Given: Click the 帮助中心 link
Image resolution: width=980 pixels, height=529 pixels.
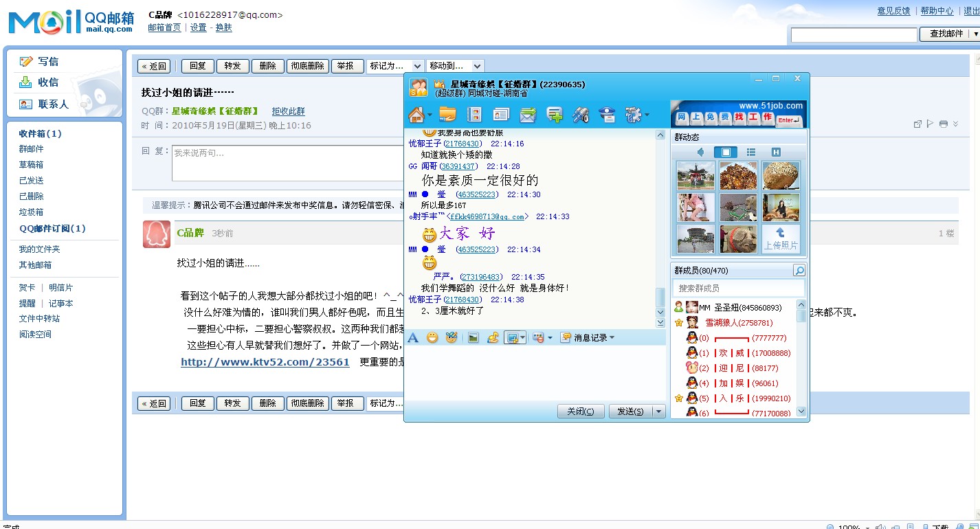Looking at the screenshot, I should click(x=937, y=11).
